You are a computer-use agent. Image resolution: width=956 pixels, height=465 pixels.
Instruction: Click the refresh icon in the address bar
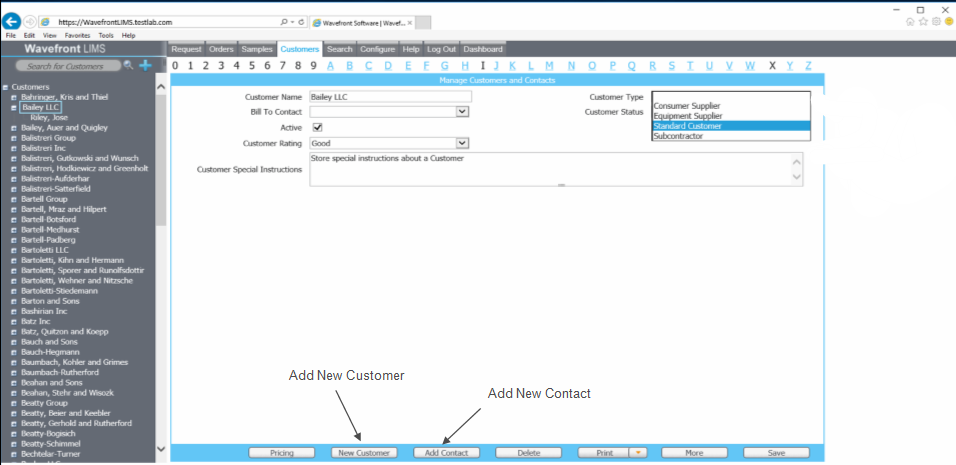(x=302, y=22)
